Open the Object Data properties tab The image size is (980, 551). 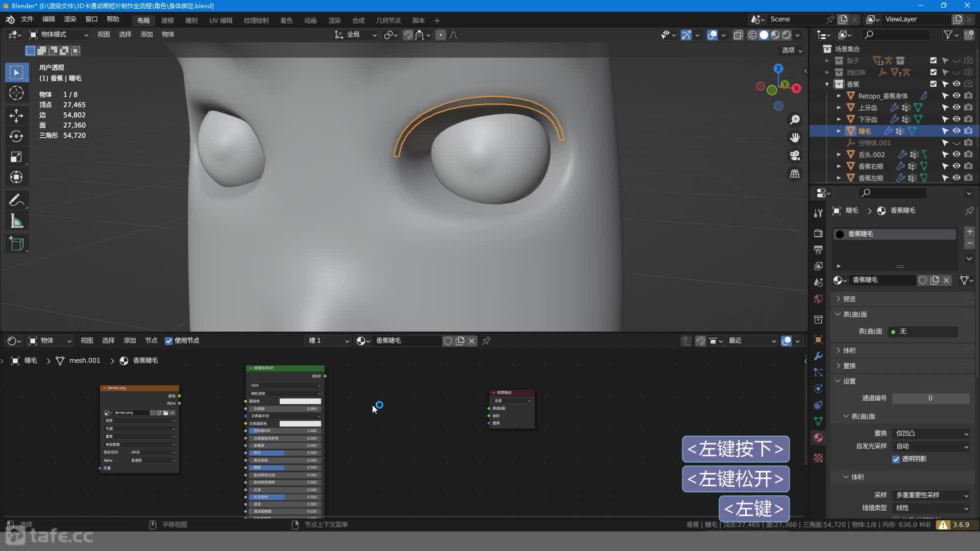point(818,421)
